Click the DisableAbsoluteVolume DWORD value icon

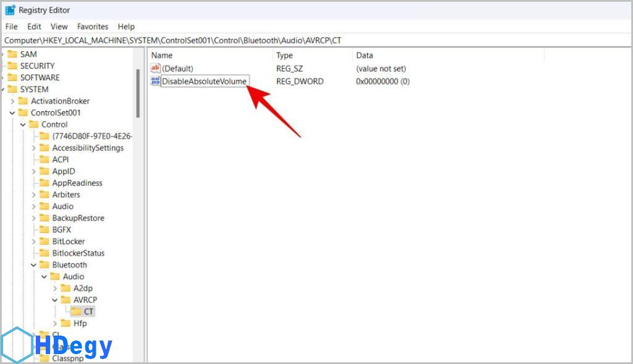coord(155,81)
